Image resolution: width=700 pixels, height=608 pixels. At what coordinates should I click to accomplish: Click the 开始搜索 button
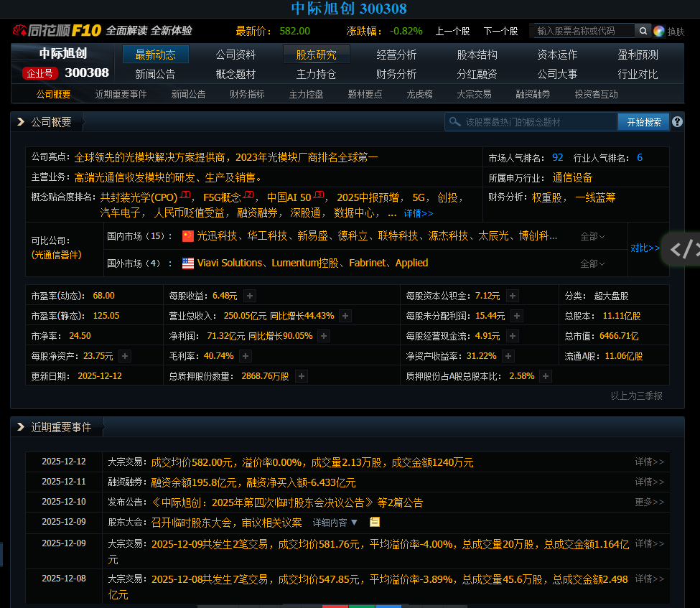point(643,122)
